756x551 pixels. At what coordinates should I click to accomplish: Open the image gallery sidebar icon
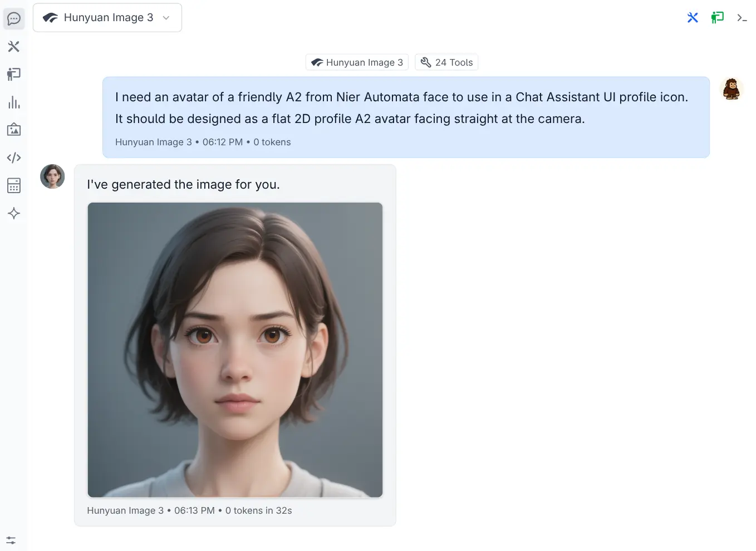pos(14,130)
